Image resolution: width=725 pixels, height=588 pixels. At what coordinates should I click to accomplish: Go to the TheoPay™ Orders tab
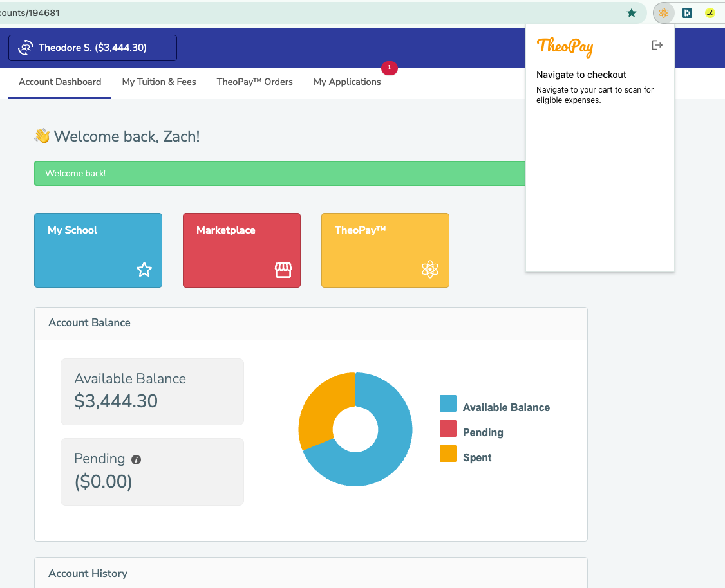pyautogui.click(x=255, y=82)
